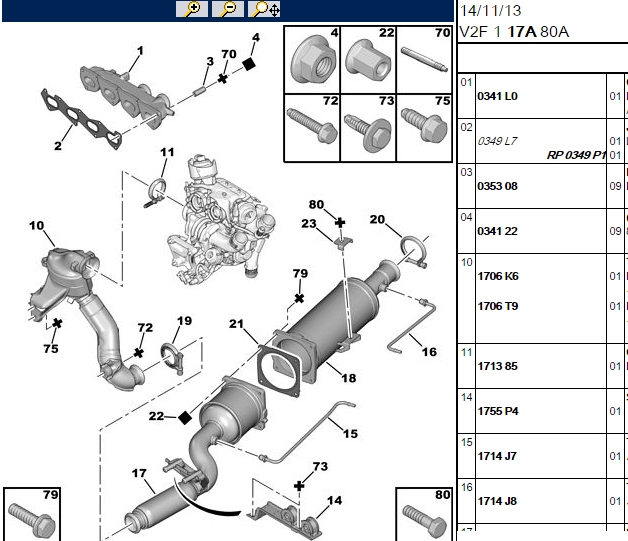Image resolution: width=628 pixels, height=541 pixels.
Task: Select callout 2 on the manifold gasket
Action: coord(58,146)
